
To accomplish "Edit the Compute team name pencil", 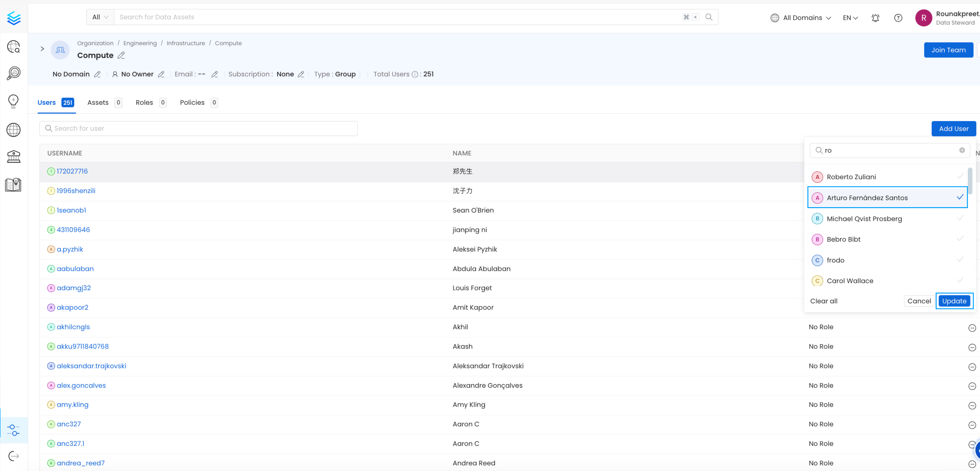I will (121, 55).
